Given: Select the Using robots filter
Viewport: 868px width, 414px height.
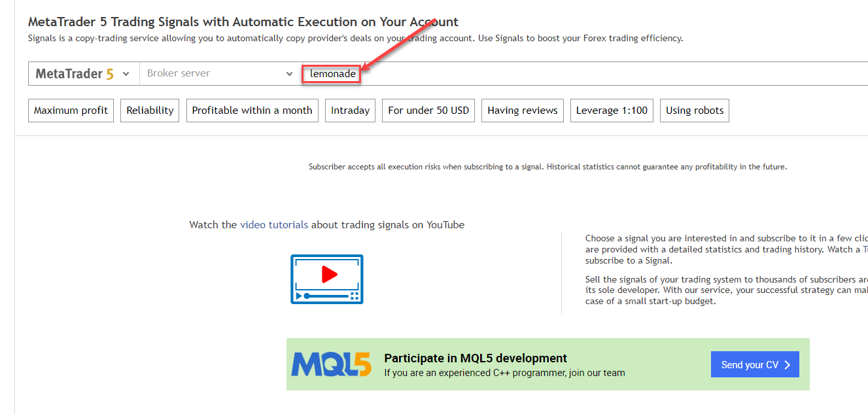Looking at the screenshot, I should tap(695, 111).
